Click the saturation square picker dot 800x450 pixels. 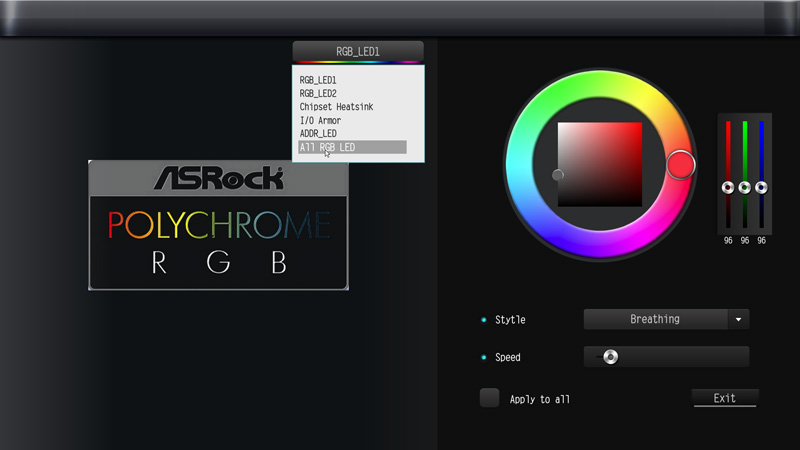click(x=558, y=175)
